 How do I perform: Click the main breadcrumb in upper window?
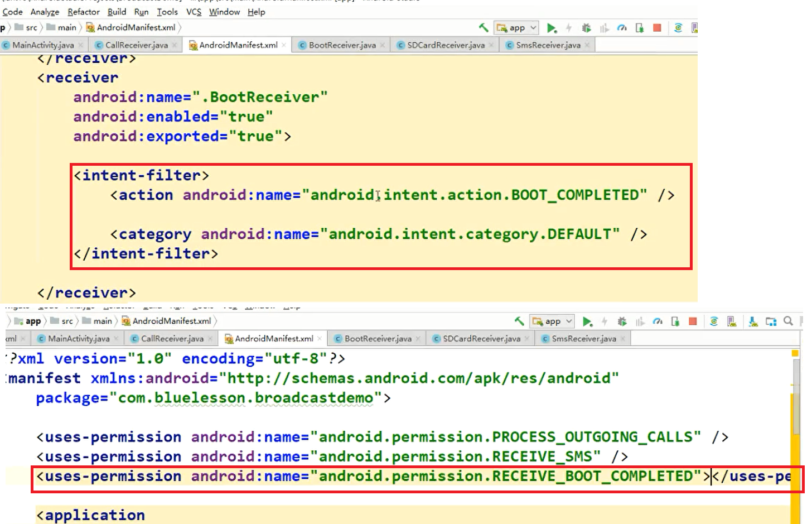coord(61,27)
